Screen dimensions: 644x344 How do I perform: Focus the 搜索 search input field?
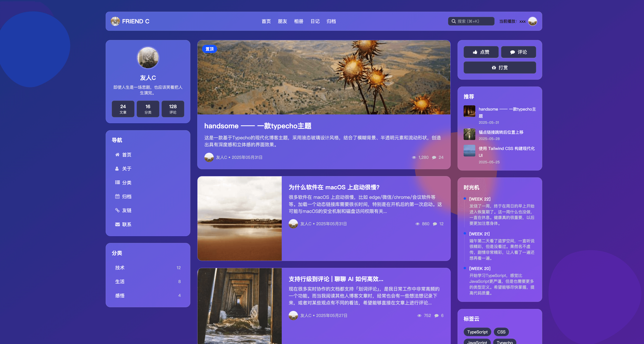coord(471,21)
